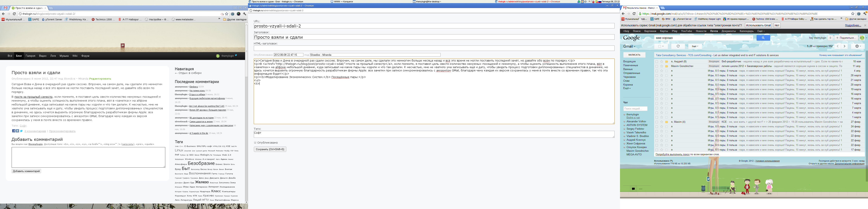The width and height of the screenshot is (868, 209).
Task: Go to newer Gmail results arrow
Action: (x=838, y=46)
